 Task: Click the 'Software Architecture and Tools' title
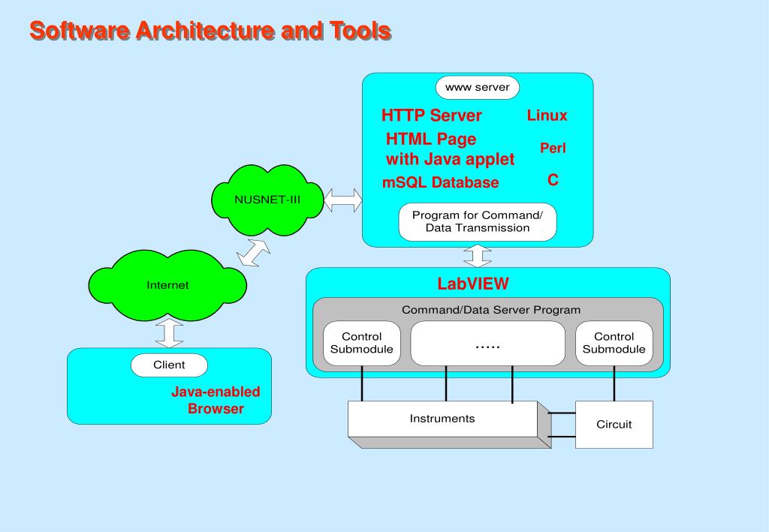coord(210,30)
